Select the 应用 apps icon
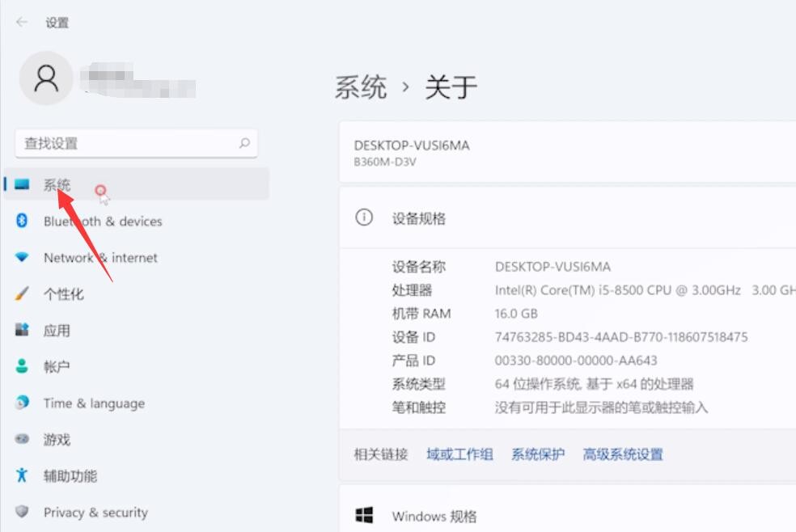796x532 pixels. (22, 330)
